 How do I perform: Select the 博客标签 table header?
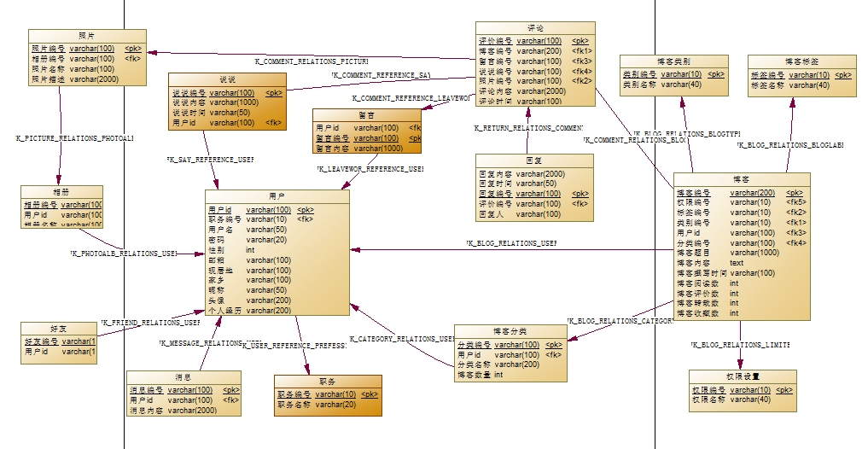tap(801, 61)
